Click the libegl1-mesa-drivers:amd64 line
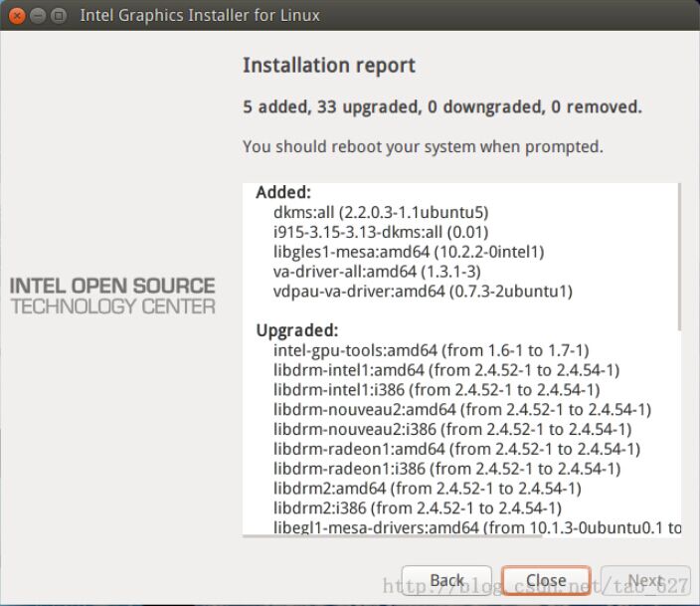Image resolution: width=700 pixels, height=606 pixels. pos(477,527)
